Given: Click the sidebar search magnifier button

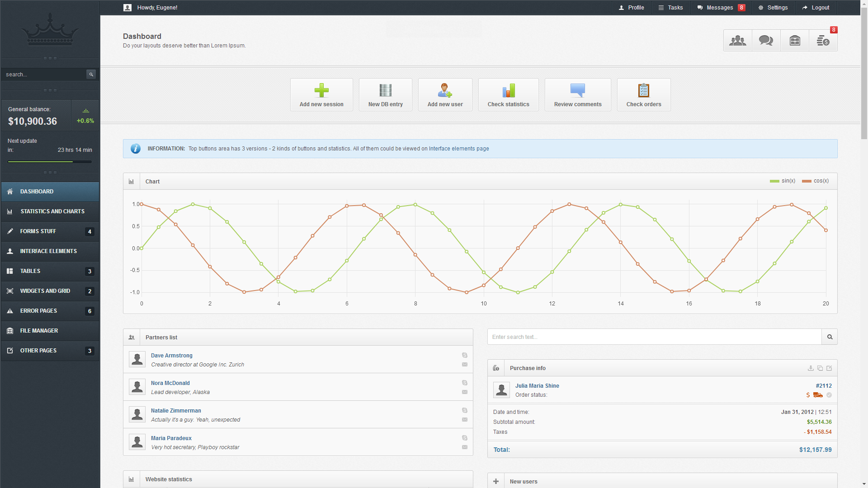Looking at the screenshot, I should pos(91,75).
